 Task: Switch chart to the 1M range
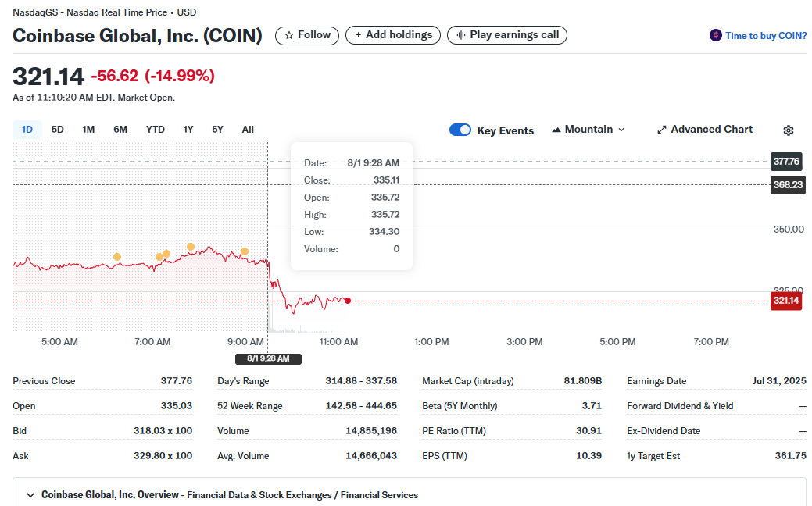point(88,130)
